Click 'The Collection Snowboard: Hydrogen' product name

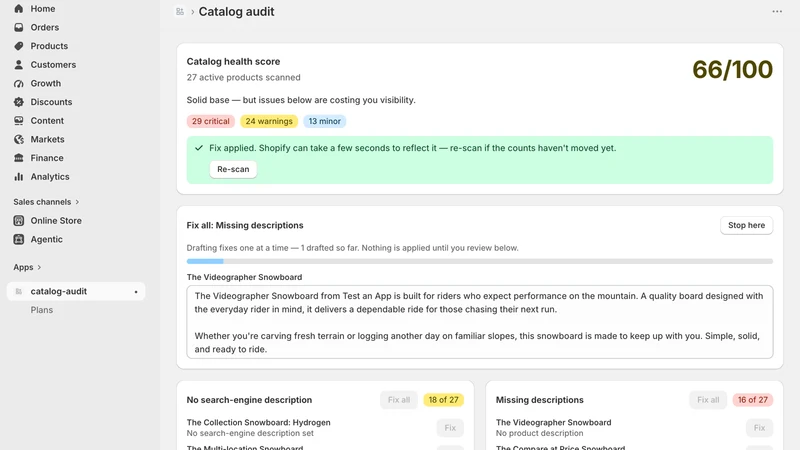click(x=259, y=422)
